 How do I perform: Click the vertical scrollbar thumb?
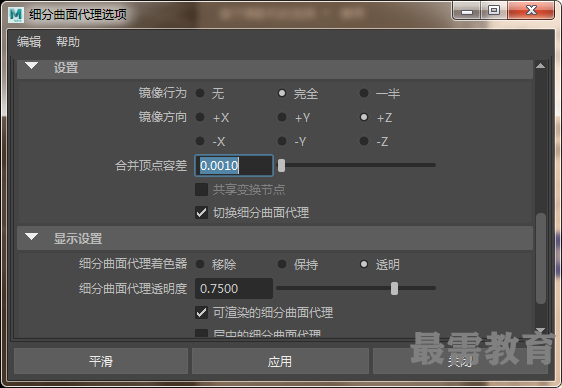pos(541,259)
